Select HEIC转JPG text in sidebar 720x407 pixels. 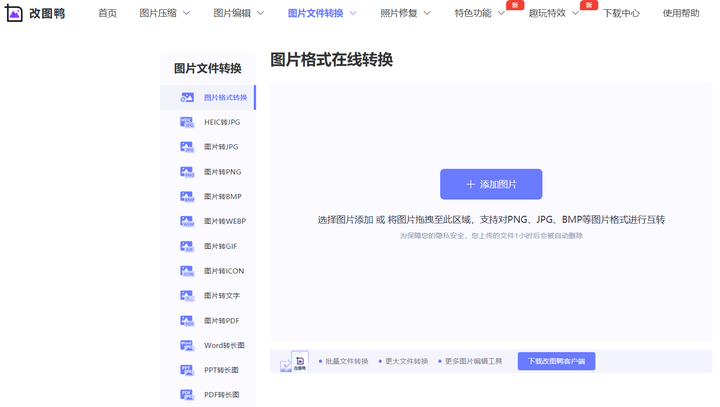tap(222, 122)
